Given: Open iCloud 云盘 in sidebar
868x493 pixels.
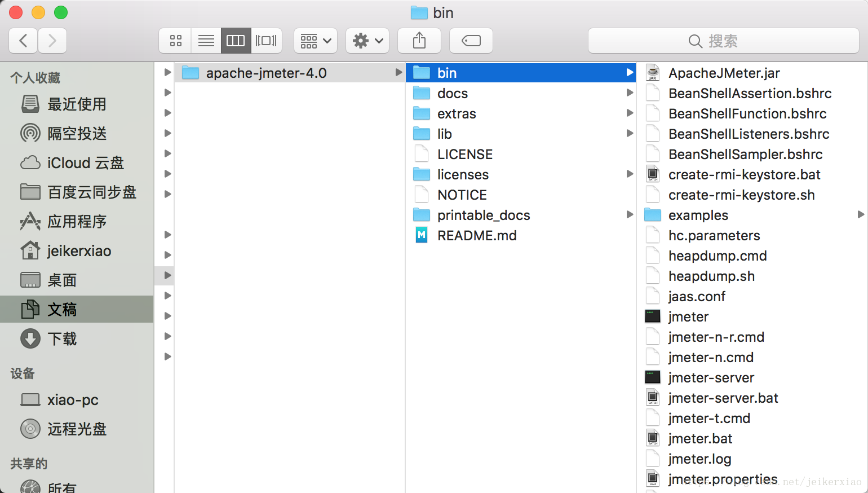Looking at the screenshot, I should pos(77,163).
